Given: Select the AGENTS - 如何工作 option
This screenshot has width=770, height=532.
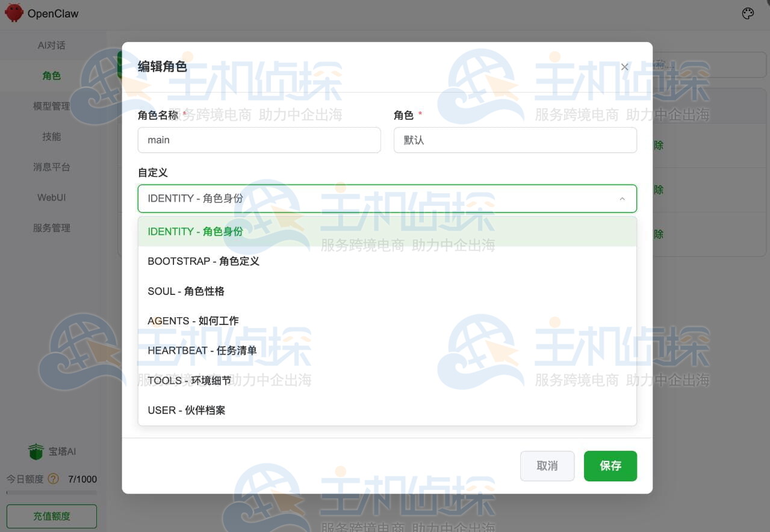Looking at the screenshot, I should pyautogui.click(x=193, y=321).
